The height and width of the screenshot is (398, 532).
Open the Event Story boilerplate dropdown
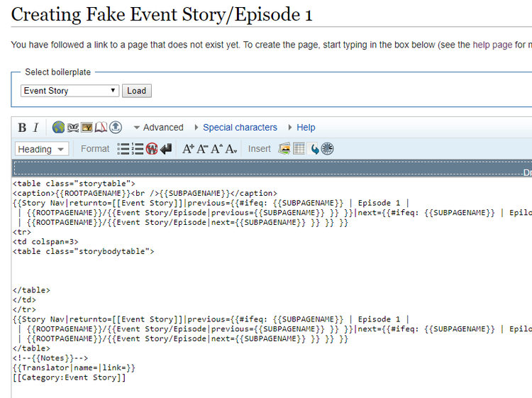[70, 91]
